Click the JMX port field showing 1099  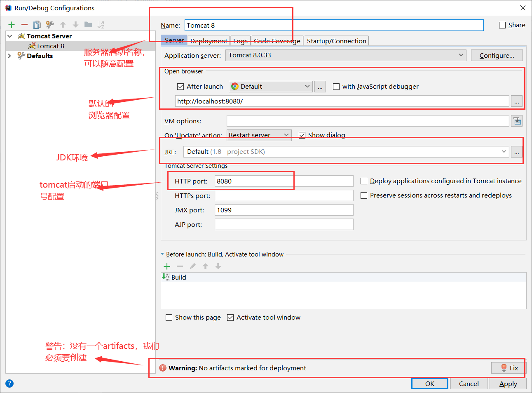pyautogui.click(x=284, y=210)
